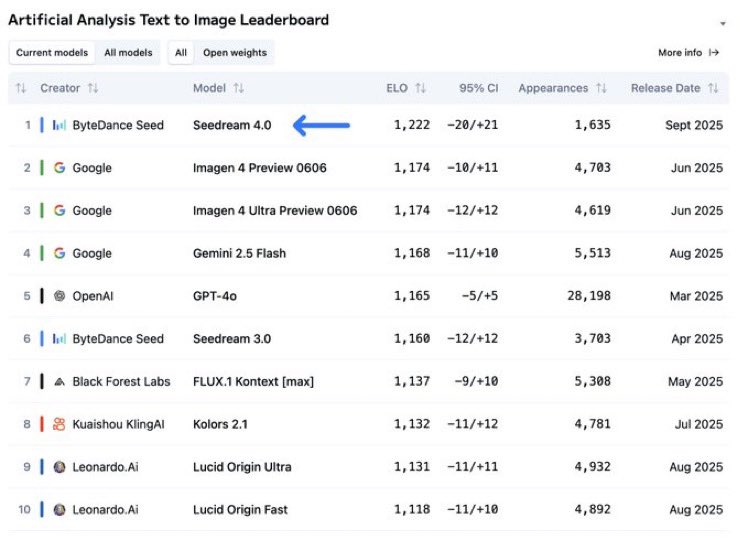Switch to All models view

coord(128,52)
